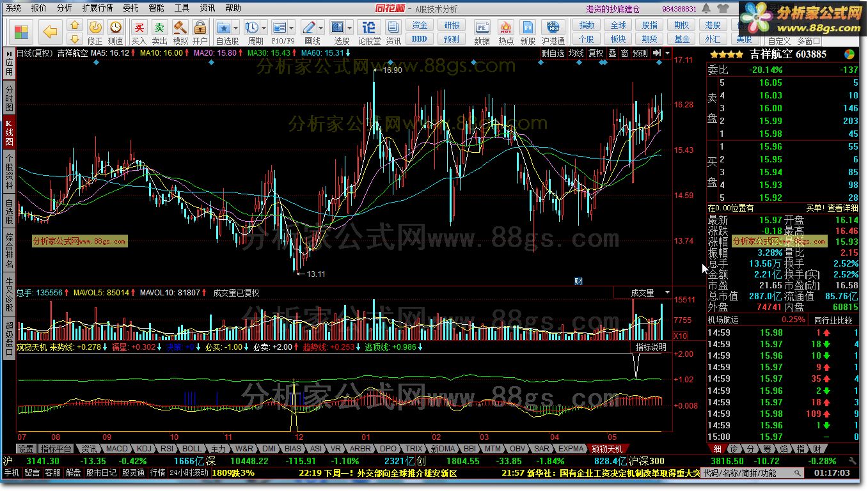Click the 股市日记 status bar button
Screen dimensions: 868x491
click(x=102, y=473)
